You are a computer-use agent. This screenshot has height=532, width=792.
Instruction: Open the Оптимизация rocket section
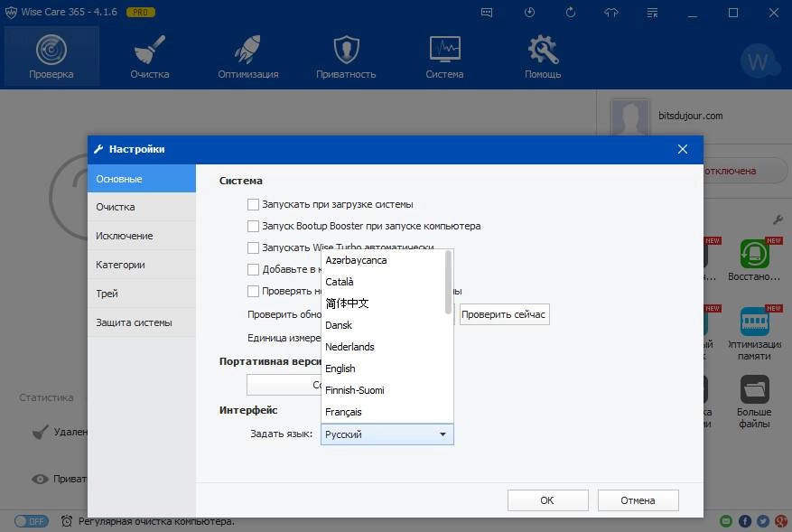[248, 56]
